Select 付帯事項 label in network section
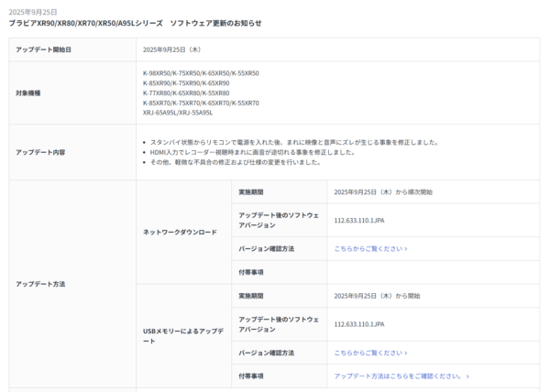Image resolution: width=550 pixels, height=392 pixels. point(251,272)
